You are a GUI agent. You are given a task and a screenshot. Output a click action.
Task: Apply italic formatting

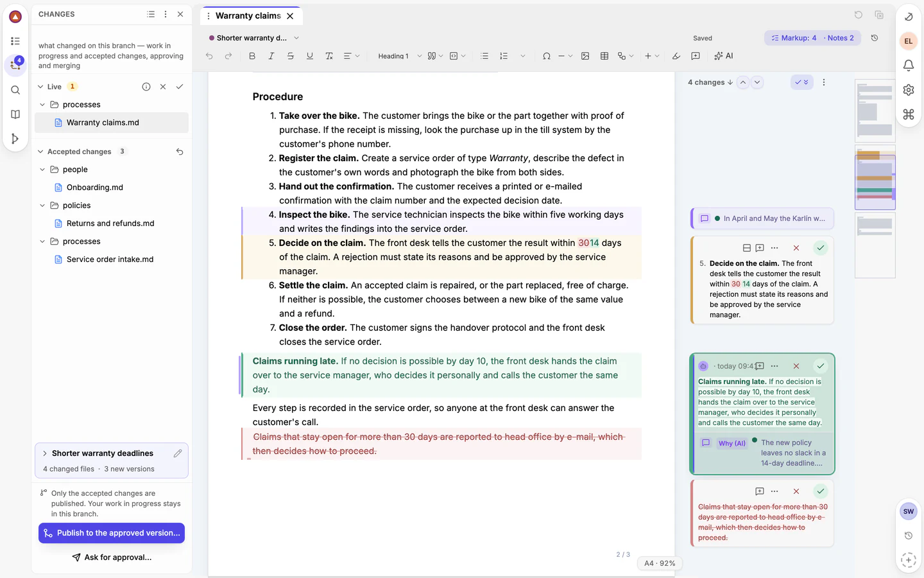(271, 56)
